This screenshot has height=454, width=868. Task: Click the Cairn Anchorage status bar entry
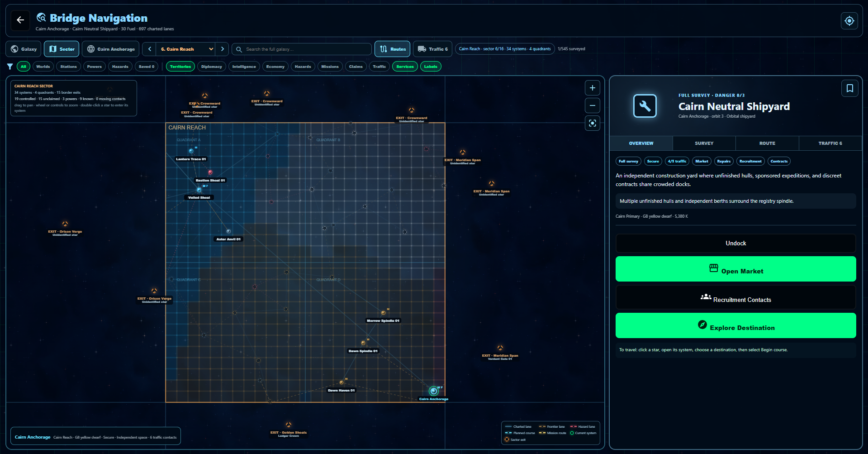coord(95,437)
